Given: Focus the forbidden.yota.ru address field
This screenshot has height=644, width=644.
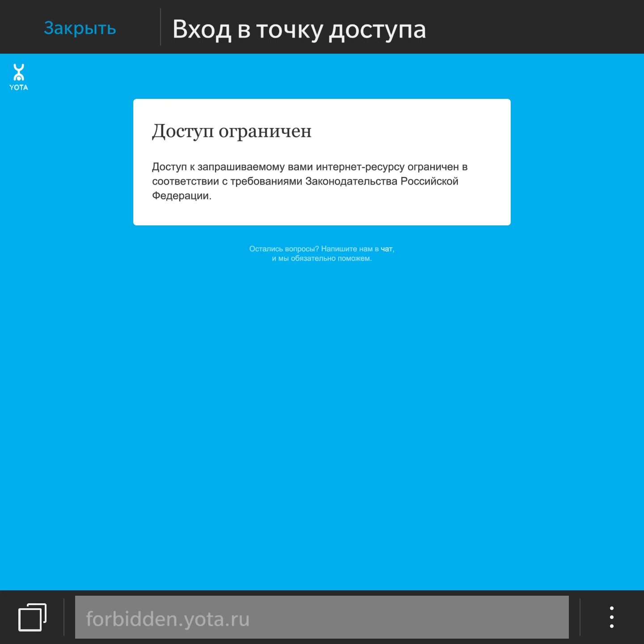Looking at the screenshot, I should [322, 617].
